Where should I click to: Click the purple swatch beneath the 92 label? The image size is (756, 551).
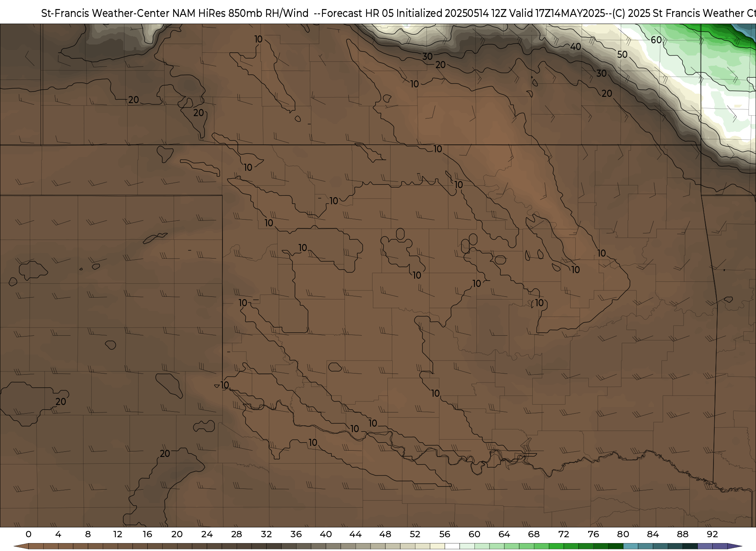(x=705, y=546)
